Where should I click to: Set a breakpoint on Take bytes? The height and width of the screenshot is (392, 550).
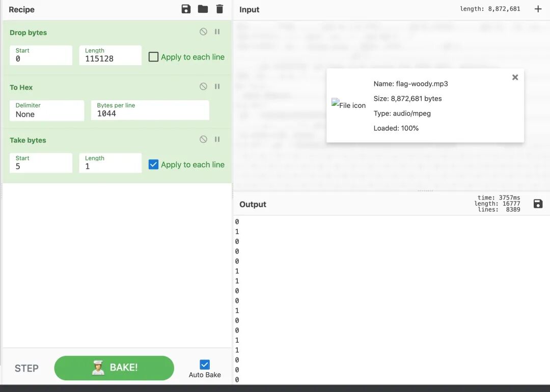point(217,139)
